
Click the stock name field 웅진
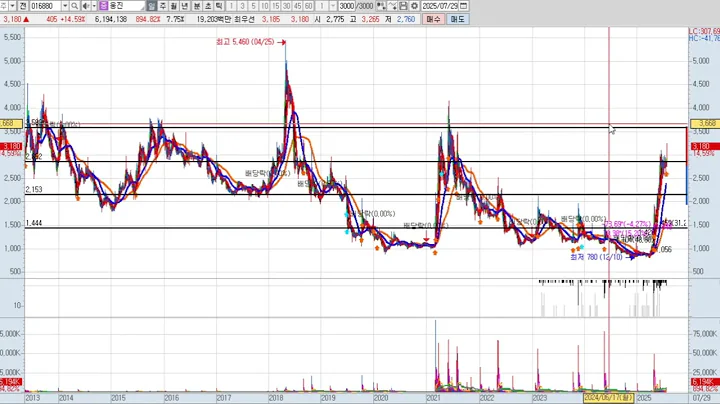coord(127,6)
